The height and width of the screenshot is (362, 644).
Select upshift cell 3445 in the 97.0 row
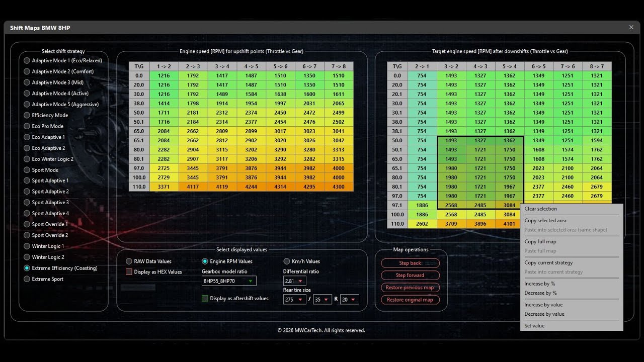pos(193,168)
